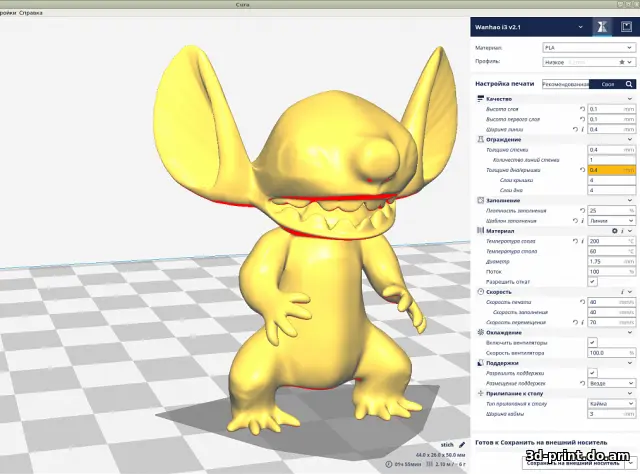Click the Поток 100 input field

(x=611, y=271)
